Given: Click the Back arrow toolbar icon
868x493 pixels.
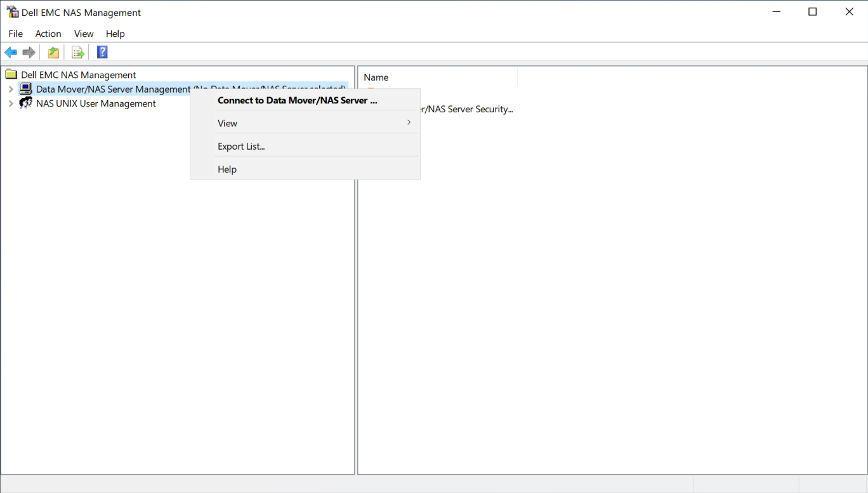Looking at the screenshot, I should 11,53.
